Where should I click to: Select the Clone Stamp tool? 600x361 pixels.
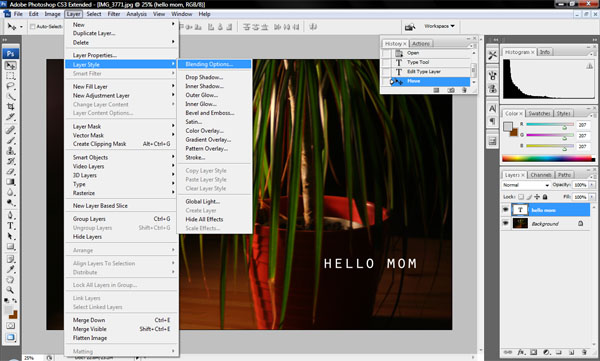10,151
